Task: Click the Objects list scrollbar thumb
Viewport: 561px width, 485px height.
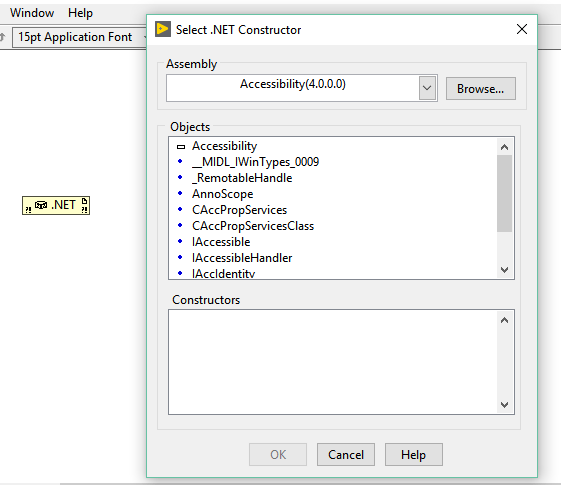Action: (504, 193)
